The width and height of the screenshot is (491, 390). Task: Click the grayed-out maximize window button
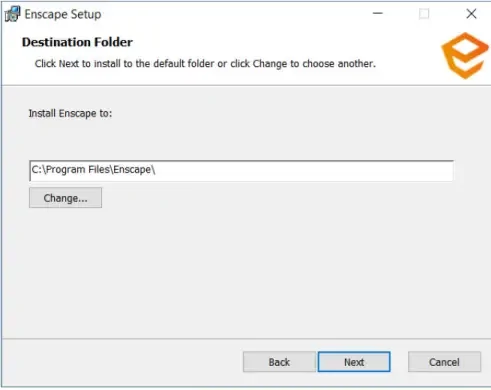pos(424,14)
